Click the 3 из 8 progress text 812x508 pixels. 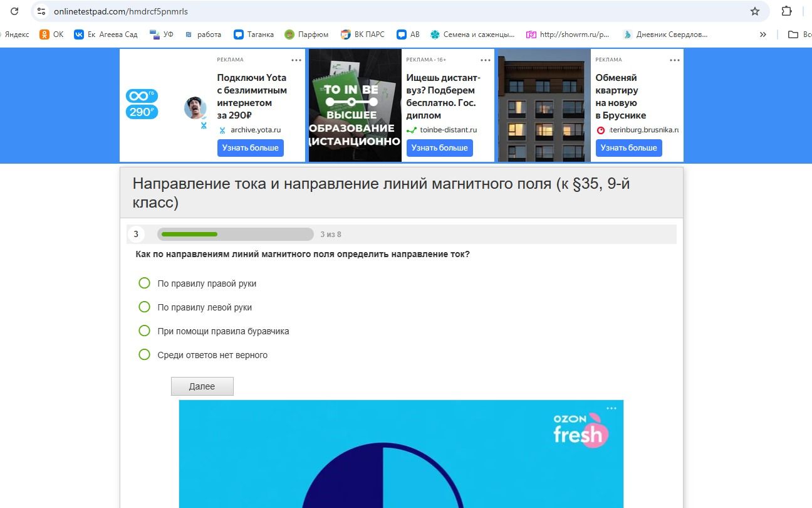click(331, 235)
